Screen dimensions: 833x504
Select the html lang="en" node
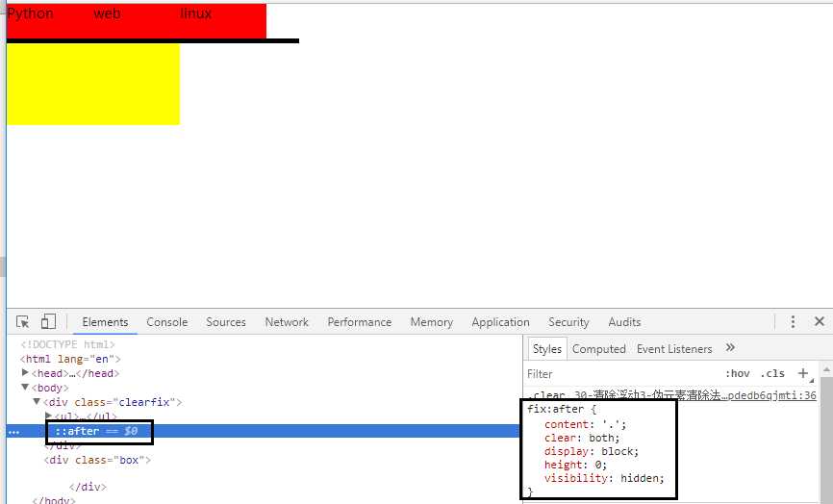[70, 359]
